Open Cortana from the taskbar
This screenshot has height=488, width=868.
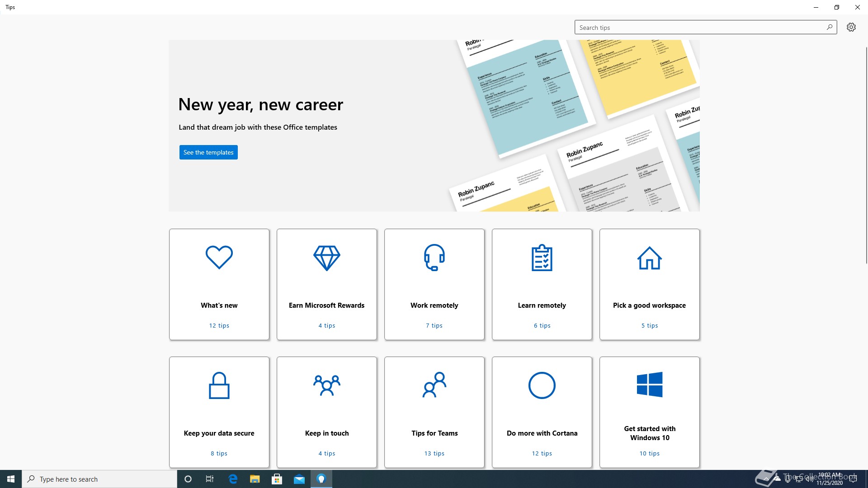[x=188, y=479]
